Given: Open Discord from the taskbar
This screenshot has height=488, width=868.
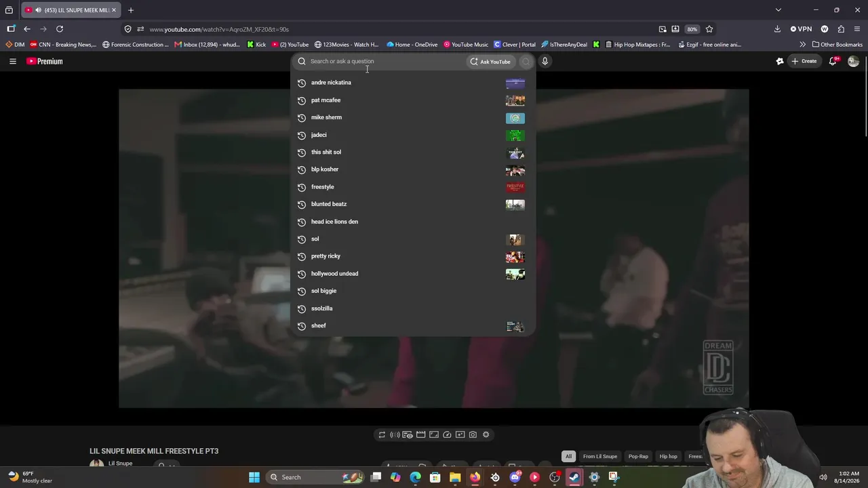Looking at the screenshot, I should tap(515, 477).
